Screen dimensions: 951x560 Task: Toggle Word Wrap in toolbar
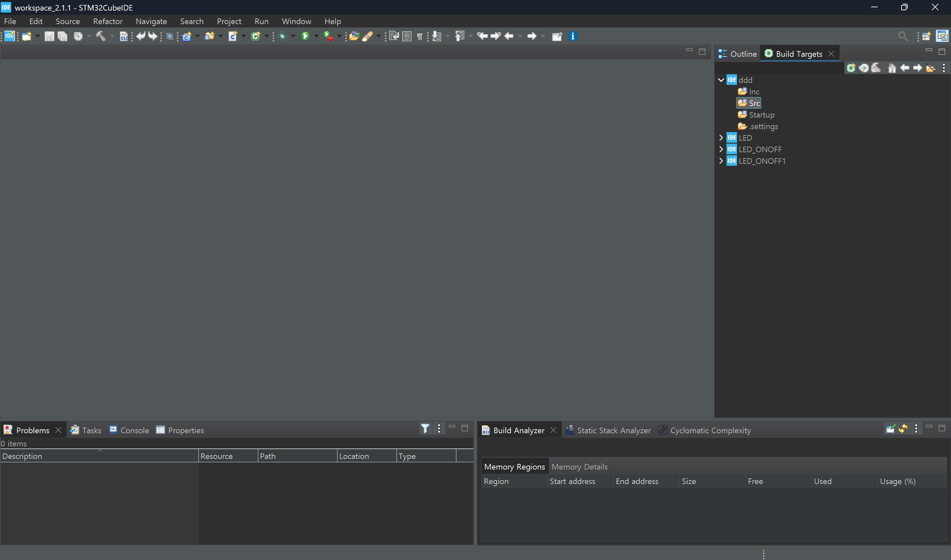(394, 36)
